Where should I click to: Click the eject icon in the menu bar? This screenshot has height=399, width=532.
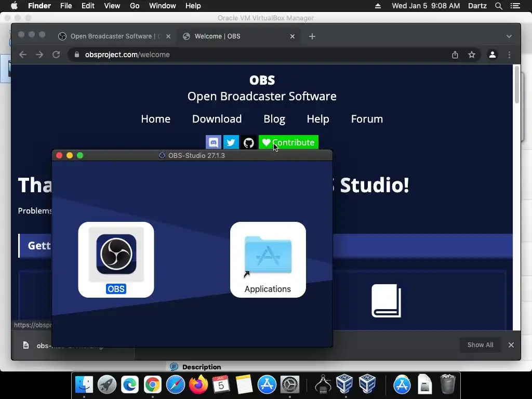pos(378,6)
